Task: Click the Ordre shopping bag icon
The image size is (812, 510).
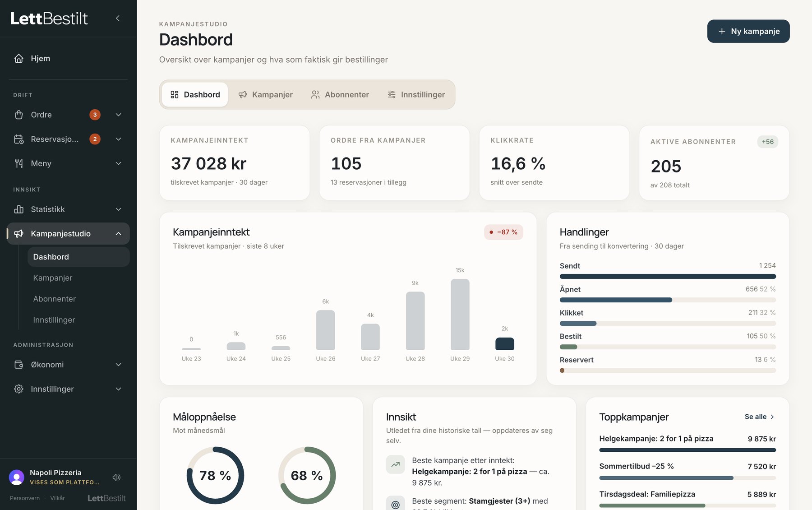Action: pyautogui.click(x=18, y=115)
